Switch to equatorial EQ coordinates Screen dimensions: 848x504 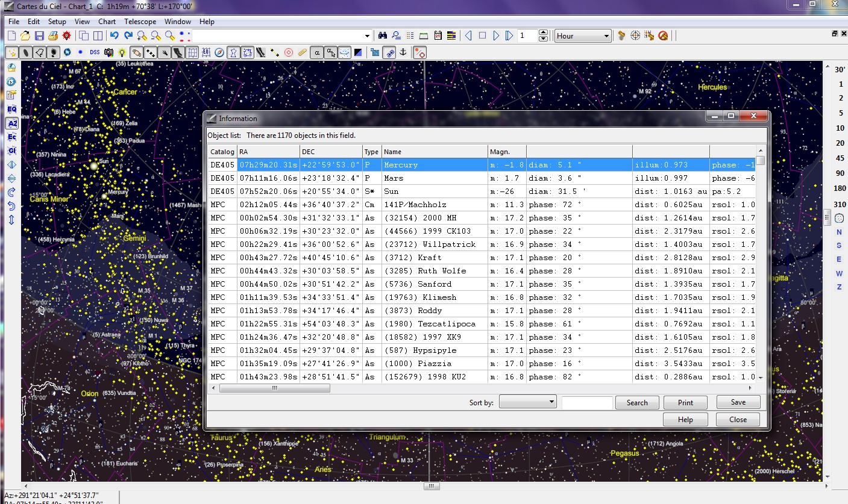pos(11,109)
